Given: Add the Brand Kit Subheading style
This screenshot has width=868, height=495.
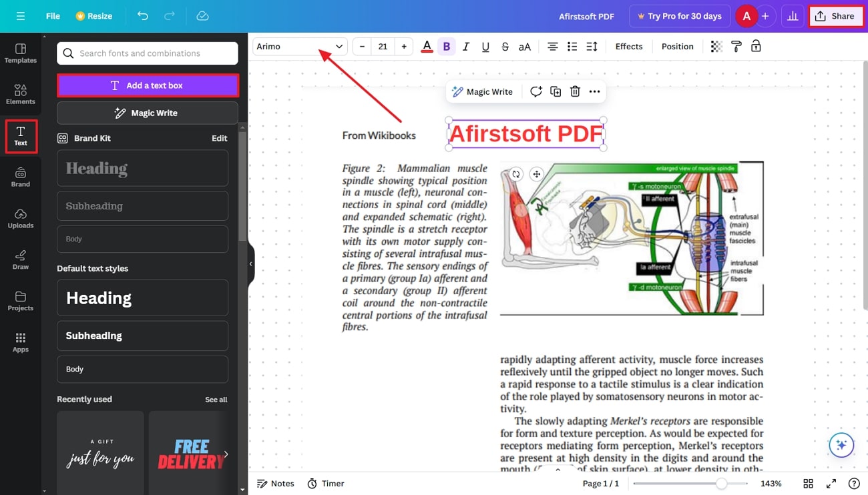Looking at the screenshot, I should tap(142, 206).
